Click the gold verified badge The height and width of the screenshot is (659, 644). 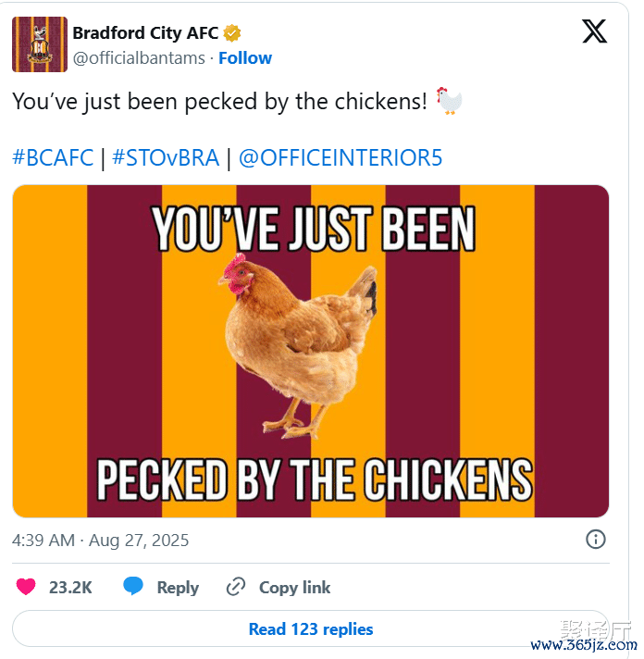[x=232, y=33]
